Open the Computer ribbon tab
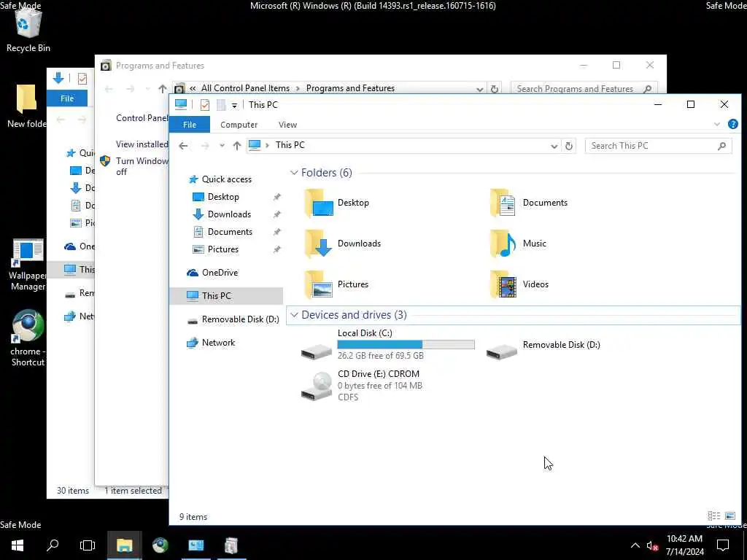The width and height of the screenshot is (747, 560). (x=239, y=125)
